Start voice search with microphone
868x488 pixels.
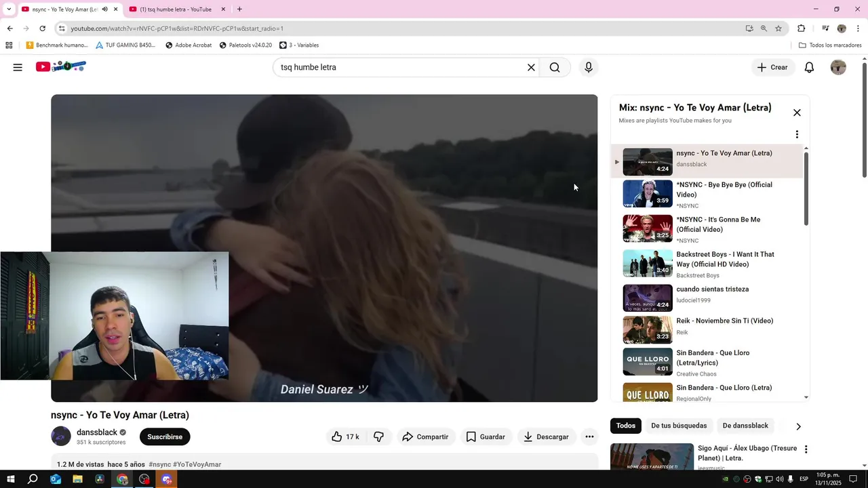coord(589,67)
